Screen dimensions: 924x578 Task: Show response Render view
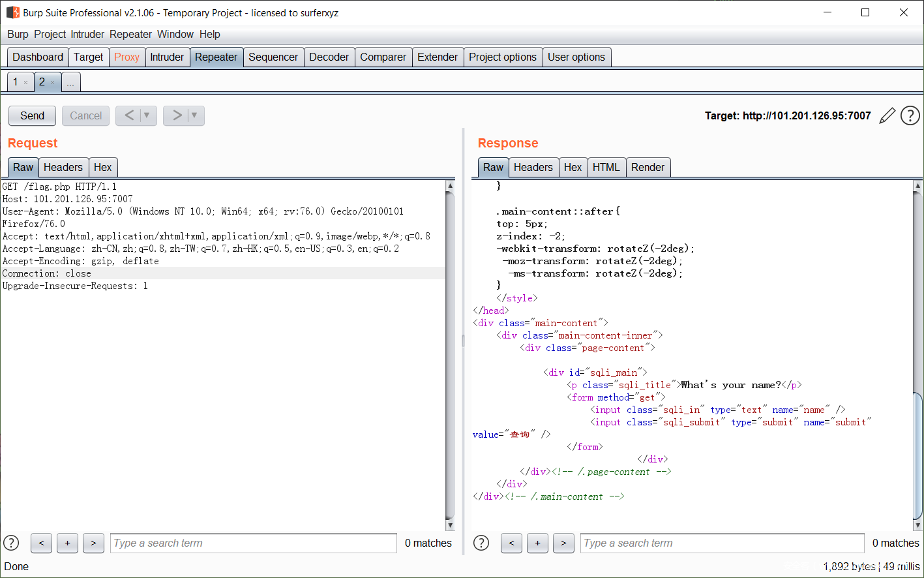[x=647, y=167]
